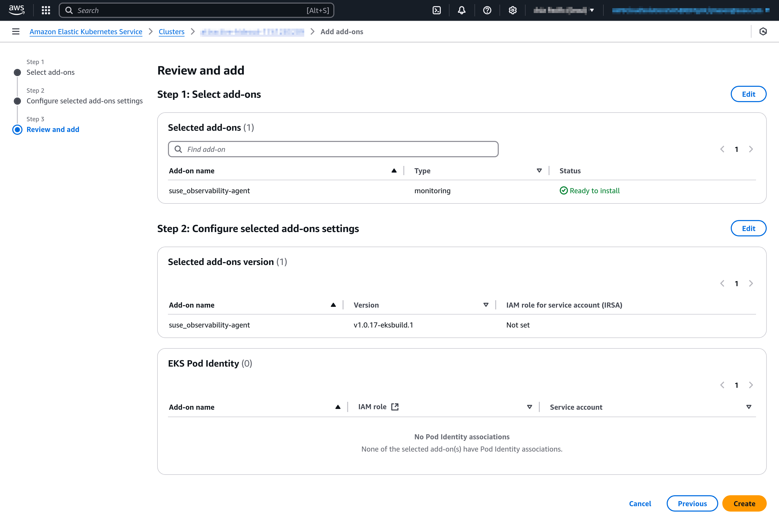Open the info panel hexagon icon

[763, 31]
